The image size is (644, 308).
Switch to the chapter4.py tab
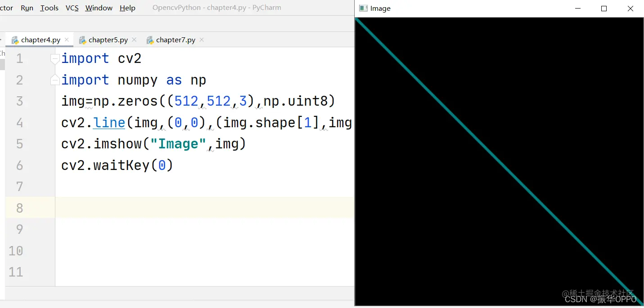pos(41,40)
